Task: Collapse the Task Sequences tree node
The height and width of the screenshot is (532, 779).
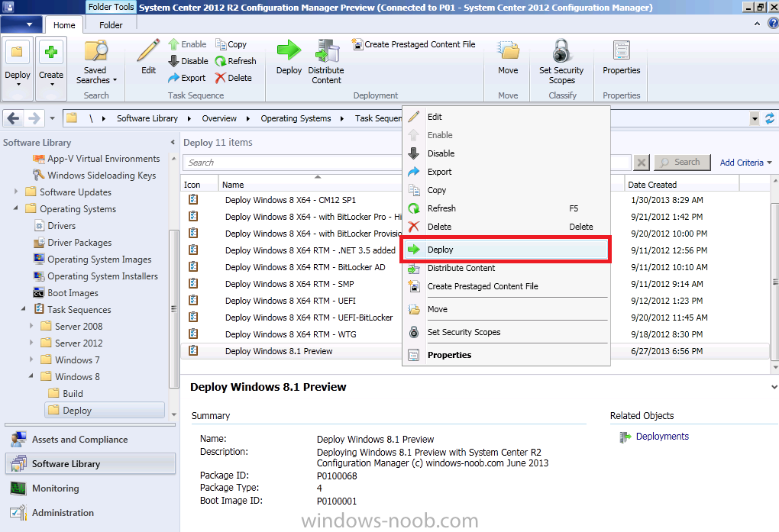Action: click(24, 309)
